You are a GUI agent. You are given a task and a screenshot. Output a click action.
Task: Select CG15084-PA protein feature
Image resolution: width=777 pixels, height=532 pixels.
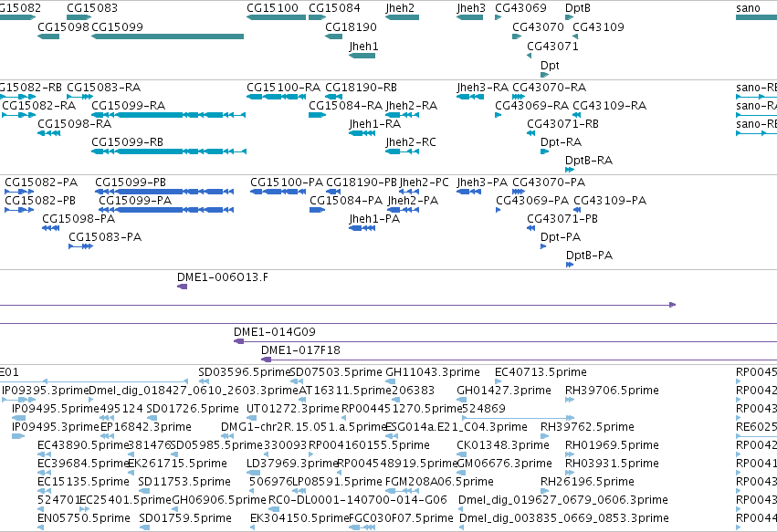pos(317,210)
